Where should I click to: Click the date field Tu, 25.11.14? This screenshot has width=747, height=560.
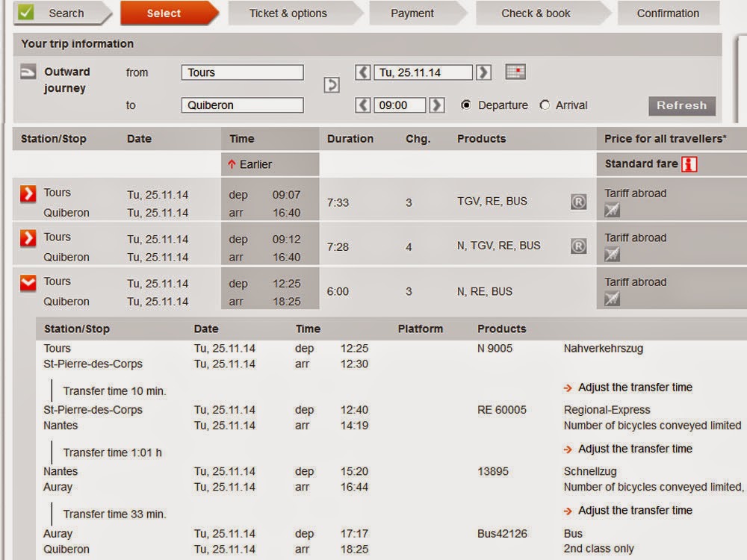pyautogui.click(x=423, y=72)
